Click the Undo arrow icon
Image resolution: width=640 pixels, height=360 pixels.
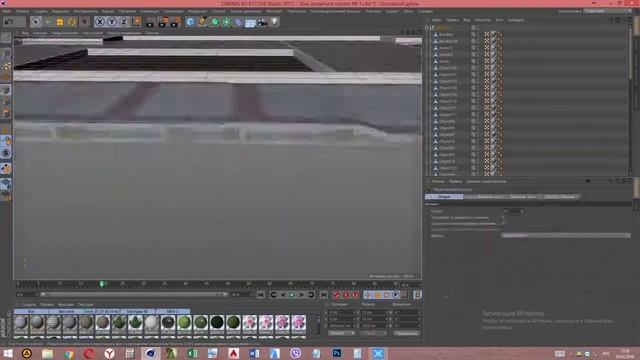8,22
